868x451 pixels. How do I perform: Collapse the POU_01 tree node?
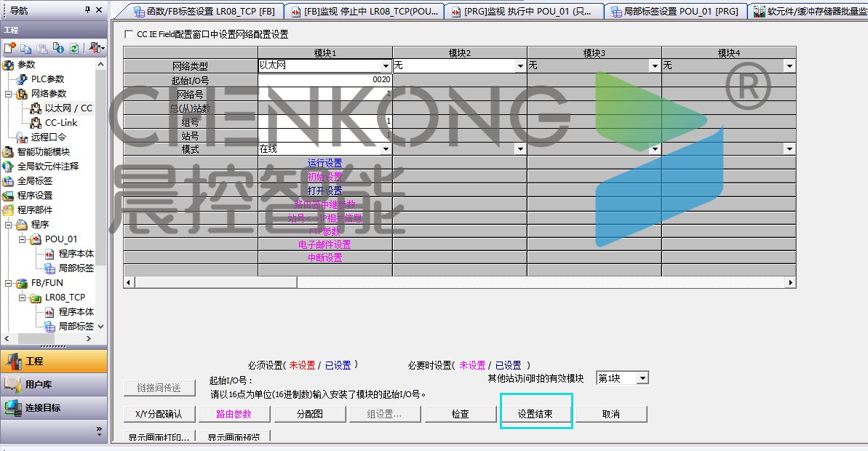point(22,239)
